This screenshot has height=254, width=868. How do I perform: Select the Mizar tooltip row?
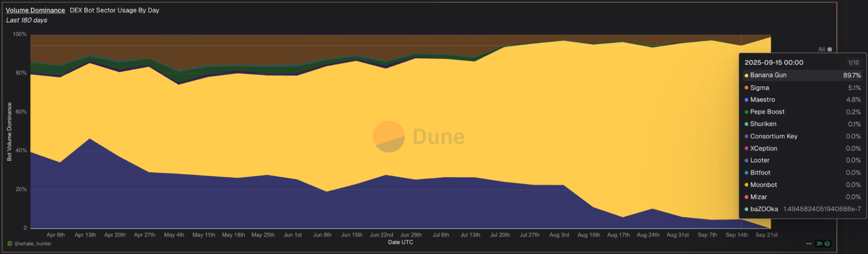[x=802, y=197]
